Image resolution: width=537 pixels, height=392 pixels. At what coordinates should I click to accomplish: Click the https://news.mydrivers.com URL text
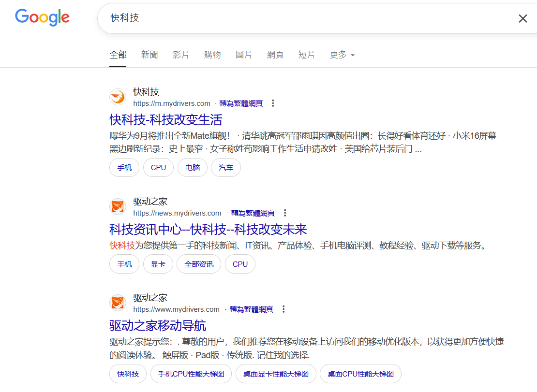point(177,213)
